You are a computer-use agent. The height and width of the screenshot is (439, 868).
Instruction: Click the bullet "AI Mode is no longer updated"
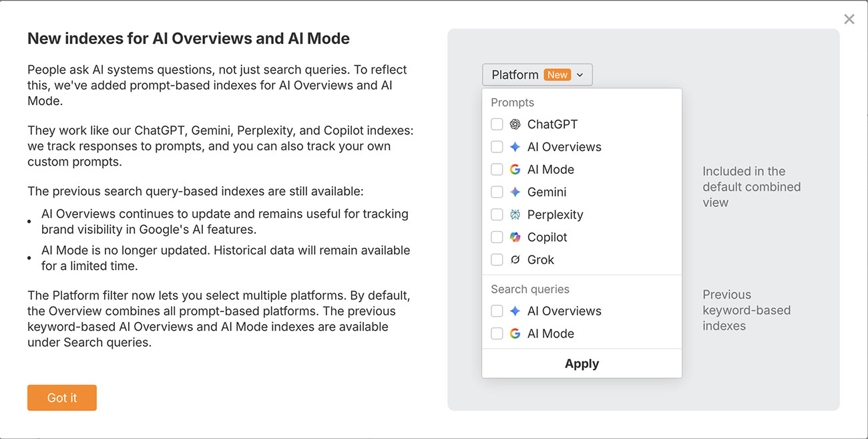pyautogui.click(x=226, y=258)
